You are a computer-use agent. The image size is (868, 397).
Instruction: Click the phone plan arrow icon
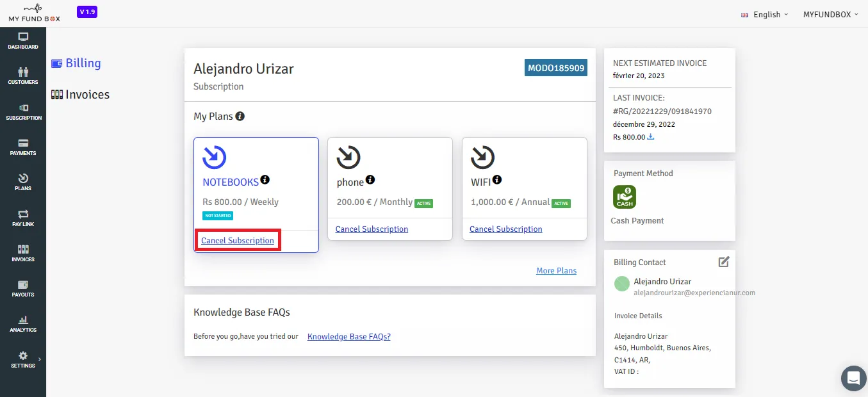point(348,157)
